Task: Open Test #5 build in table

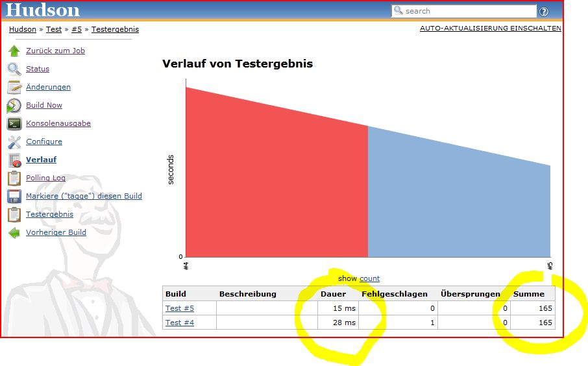Action: (x=180, y=308)
